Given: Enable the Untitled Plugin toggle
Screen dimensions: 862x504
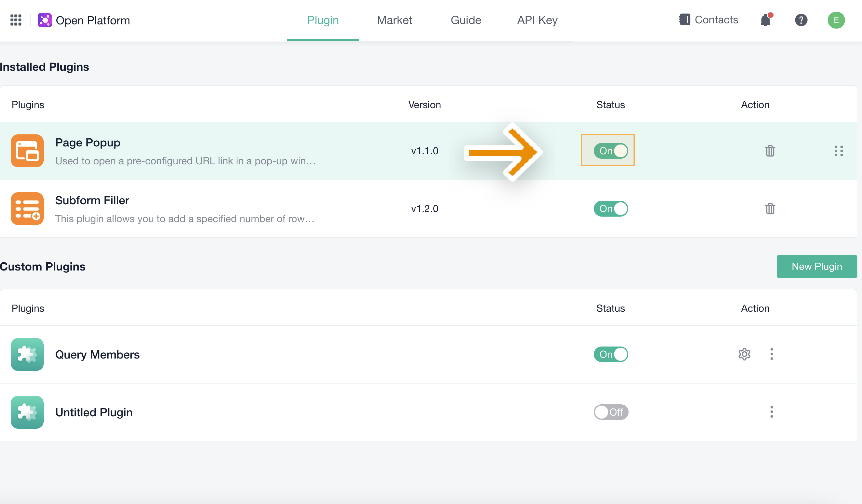Looking at the screenshot, I should coord(611,412).
